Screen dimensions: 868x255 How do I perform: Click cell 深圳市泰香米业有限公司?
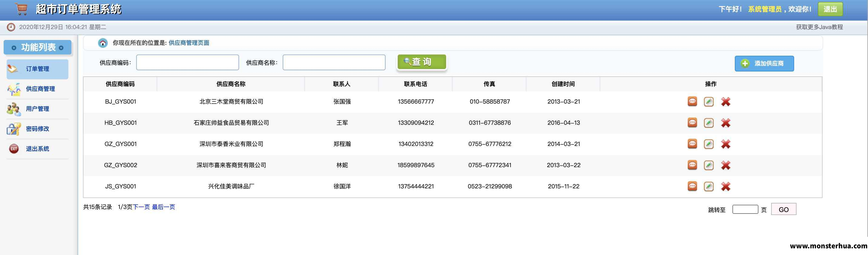231,144
